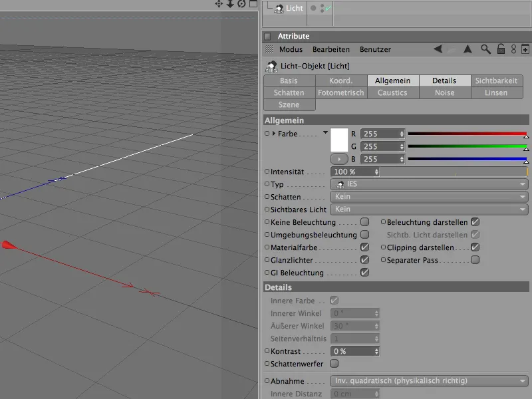Switch to the Sichtbarkeit tab
Image resolution: width=532 pixels, height=399 pixels.
pos(495,80)
